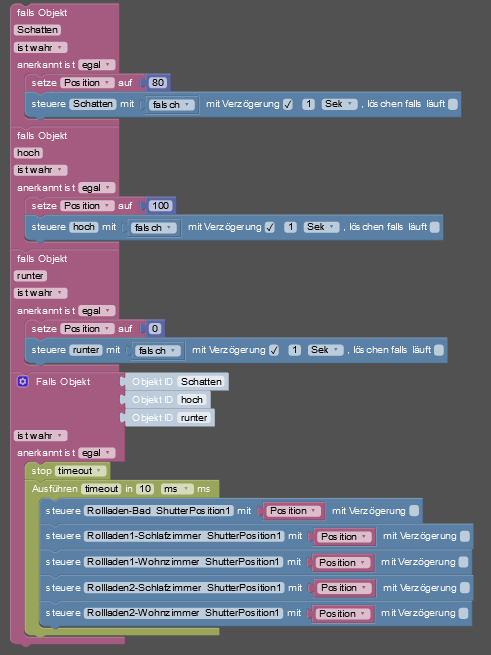Toggle 'mit Verzögerung' checkbox in Rollladen-Bad row
491x655 pixels.
click(x=414, y=511)
